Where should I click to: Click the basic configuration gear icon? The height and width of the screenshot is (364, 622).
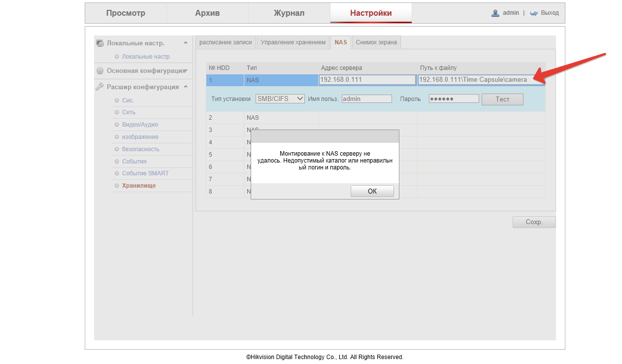pos(100,71)
